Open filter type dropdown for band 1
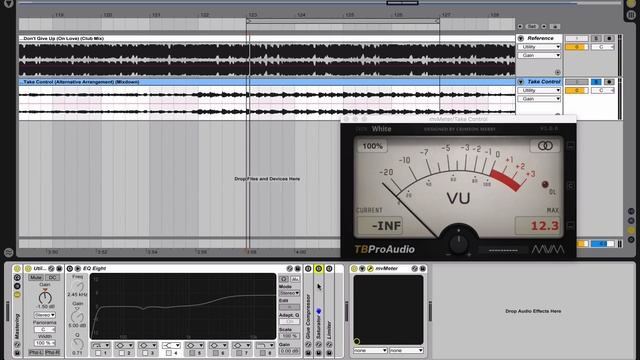 (x=100, y=345)
